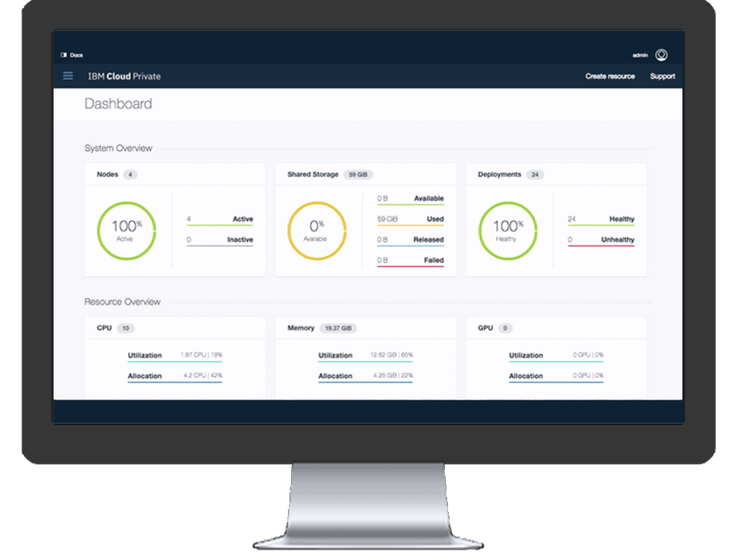This screenshot has width=739, height=560.
Task: Click the Deployments 100% Healthy donut gauge
Action: (x=509, y=230)
